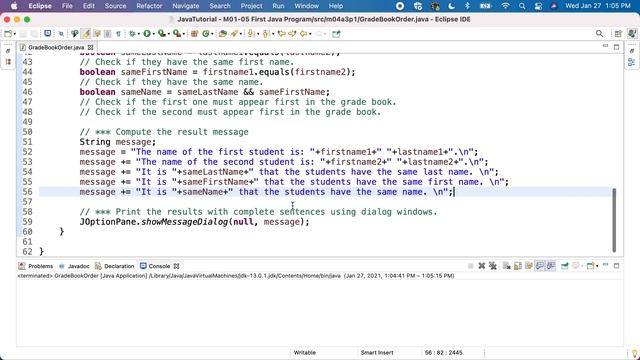Toggle editor Word Wrap in main toolbar

[x=97, y=34]
